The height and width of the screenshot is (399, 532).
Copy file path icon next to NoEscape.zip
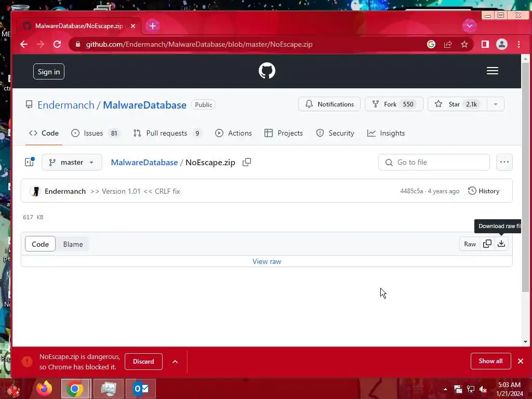[x=247, y=162]
